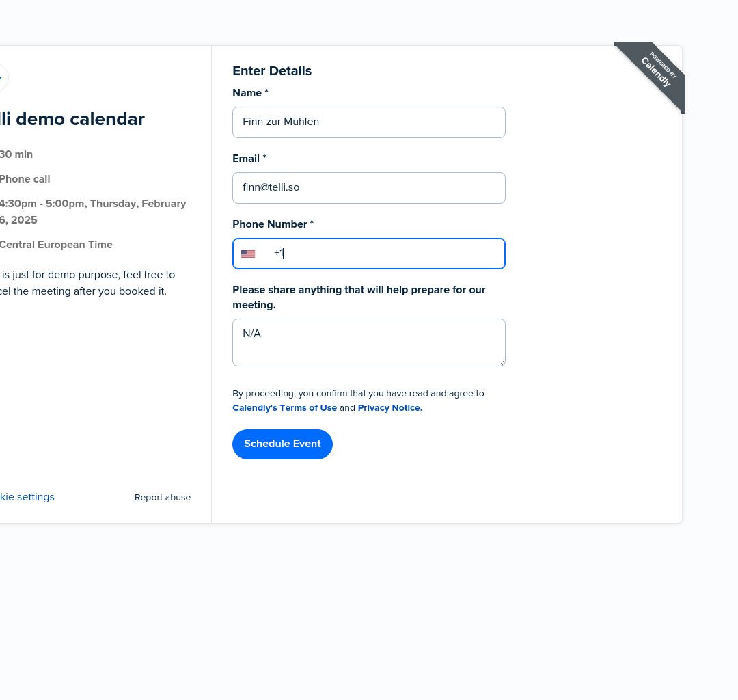
Task: Click the demo calendar event title
Action: [72, 119]
